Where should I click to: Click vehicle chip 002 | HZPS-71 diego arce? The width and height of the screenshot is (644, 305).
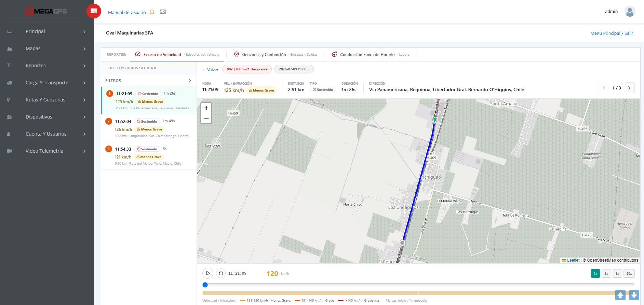(247, 69)
